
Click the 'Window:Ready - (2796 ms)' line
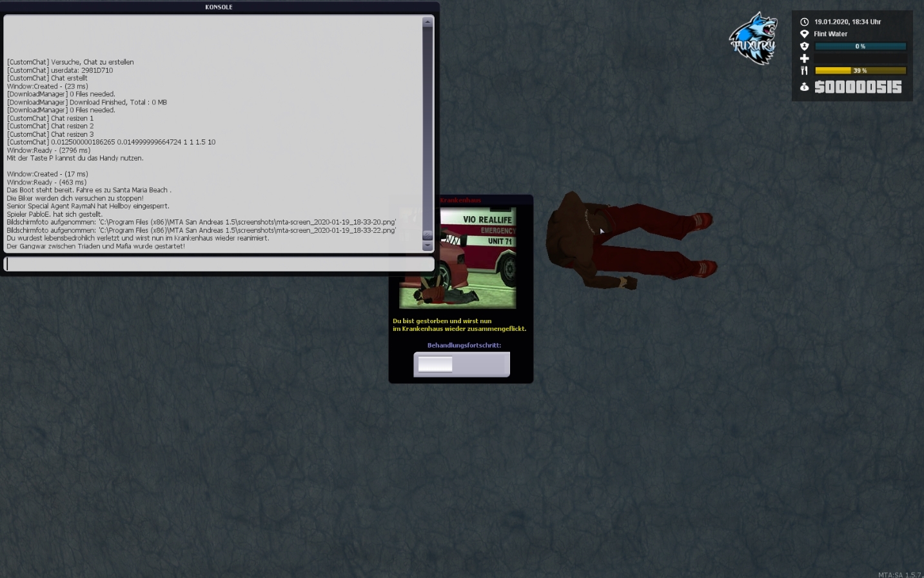pos(48,150)
